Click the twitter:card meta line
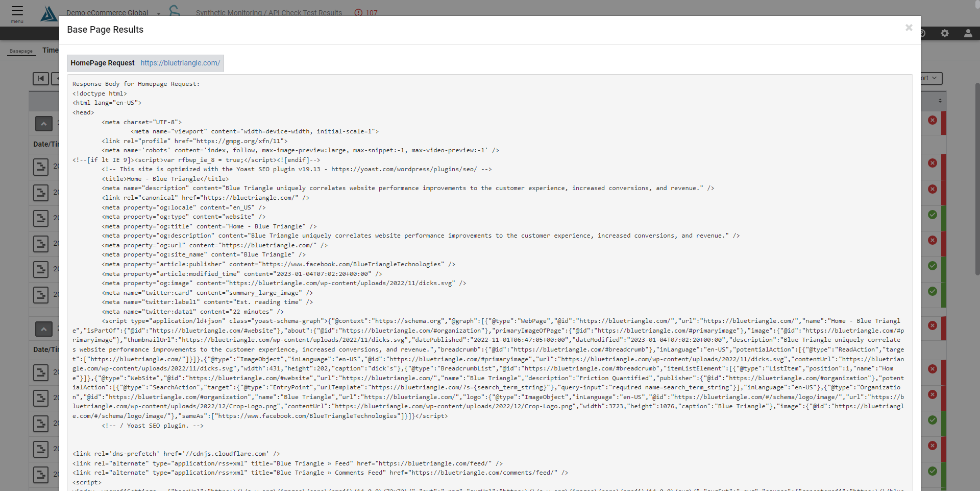Screen dimensions: 980x491 coord(207,293)
